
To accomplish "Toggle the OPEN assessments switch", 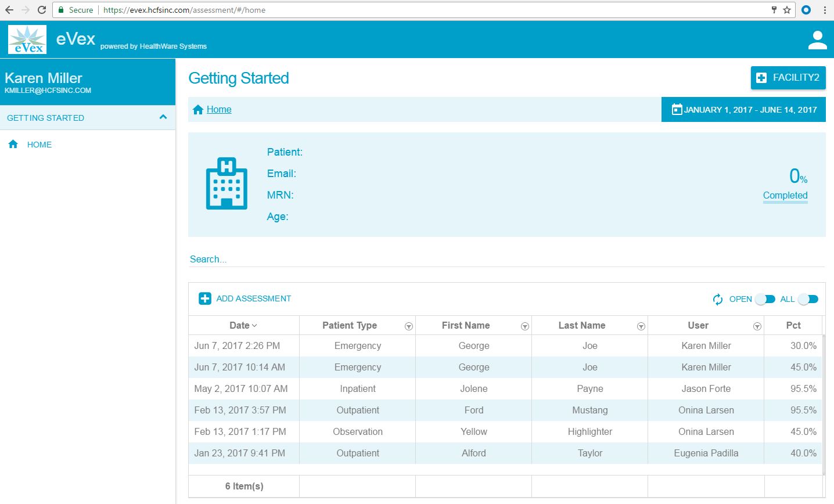I will click(765, 299).
